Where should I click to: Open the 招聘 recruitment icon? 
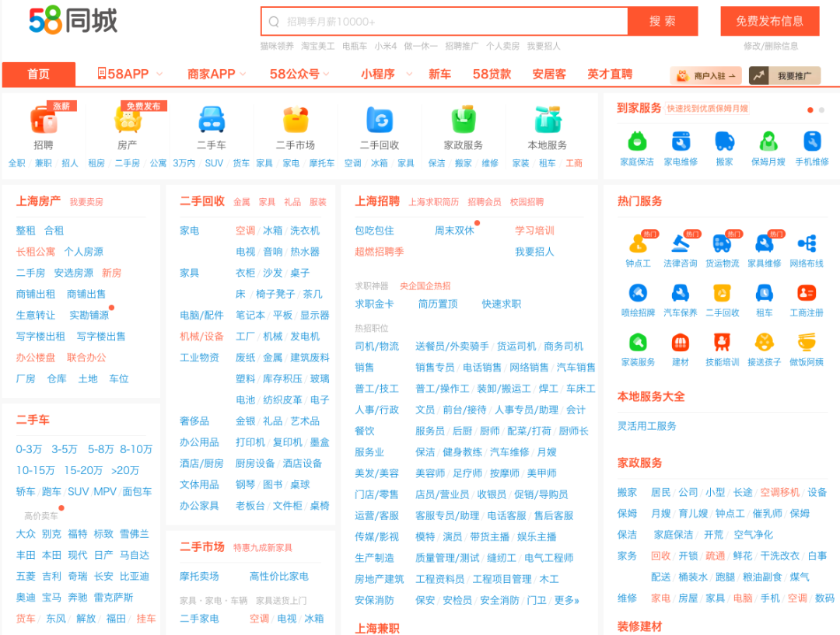click(44, 120)
